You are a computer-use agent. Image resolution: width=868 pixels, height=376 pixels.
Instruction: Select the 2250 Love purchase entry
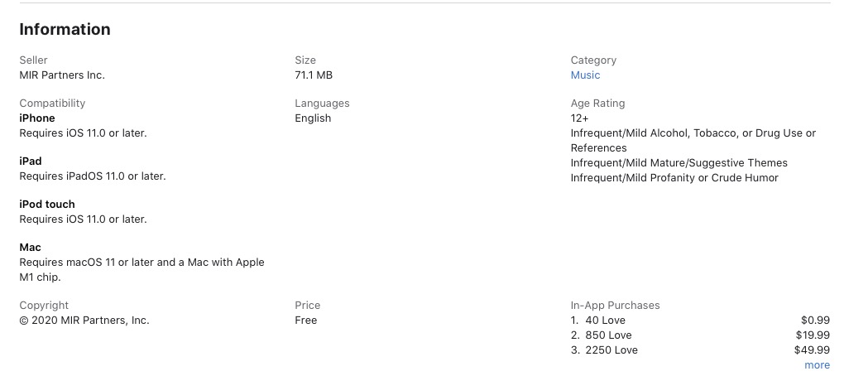pyautogui.click(x=611, y=350)
